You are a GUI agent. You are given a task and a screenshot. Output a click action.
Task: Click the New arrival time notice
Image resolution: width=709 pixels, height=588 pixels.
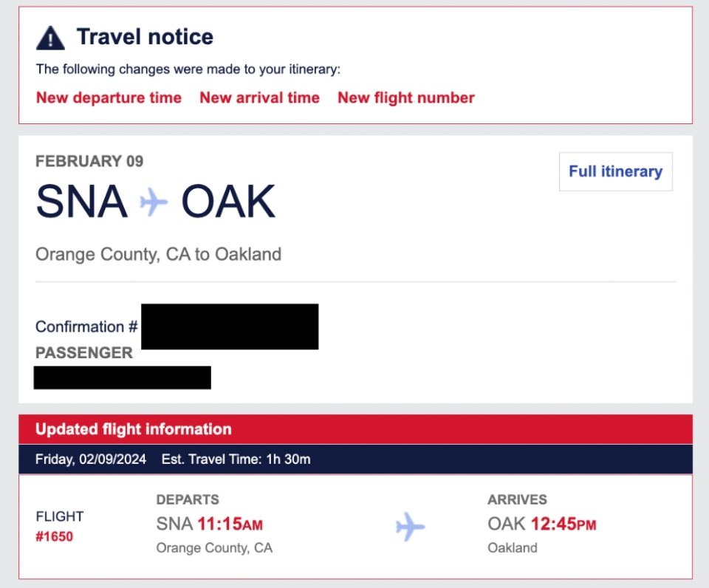pyautogui.click(x=259, y=98)
